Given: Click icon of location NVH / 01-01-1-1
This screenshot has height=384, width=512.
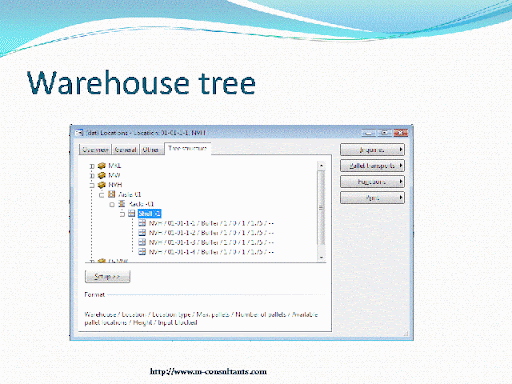Looking at the screenshot, I should pyautogui.click(x=142, y=223).
